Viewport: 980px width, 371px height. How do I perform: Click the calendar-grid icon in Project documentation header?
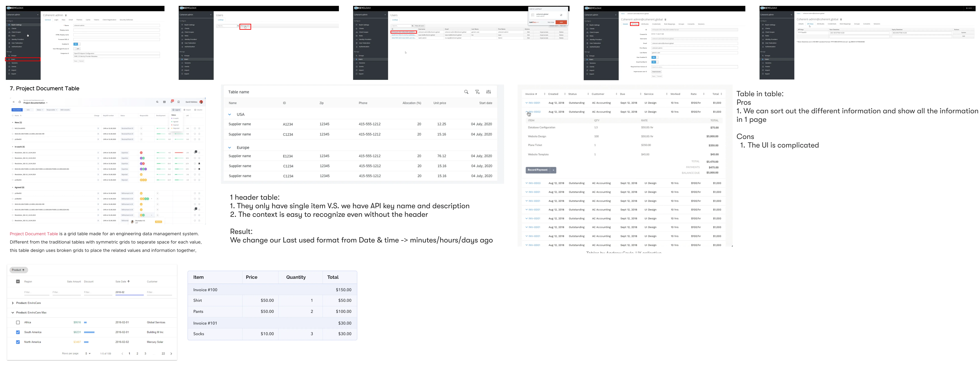(164, 102)
